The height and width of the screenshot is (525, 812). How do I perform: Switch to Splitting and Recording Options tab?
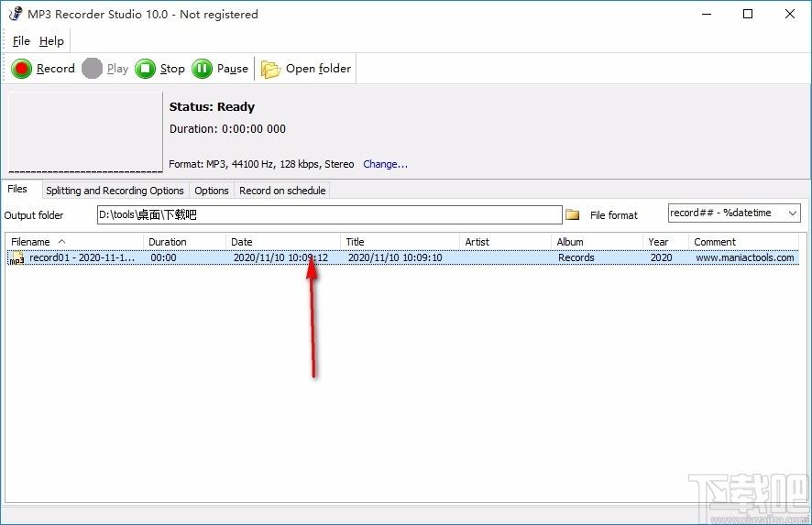[x=115, y=191]
